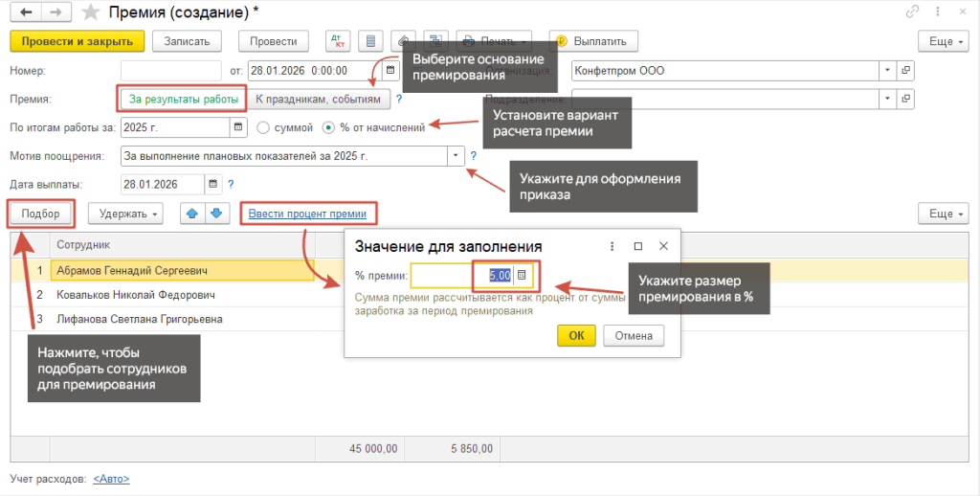Go back with the left arrow
Screen dimensions: 980x496
click(x=26, y=11)
